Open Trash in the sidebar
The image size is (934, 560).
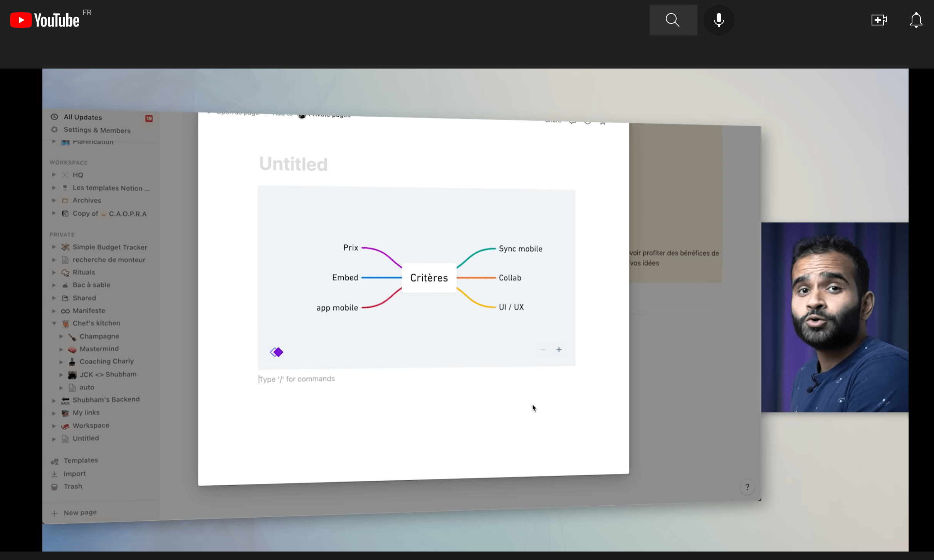tap(72, 486)
